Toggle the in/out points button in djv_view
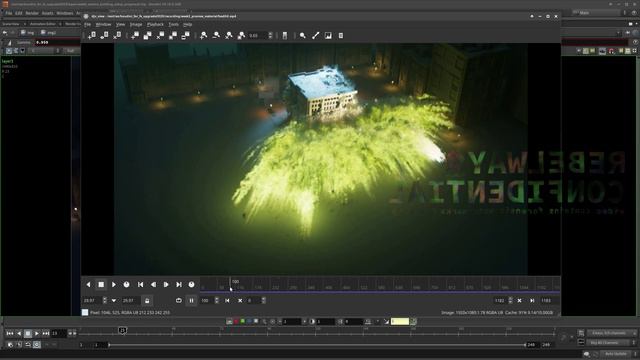The height and width of the screenshot is (360, 640). point(191,300)
